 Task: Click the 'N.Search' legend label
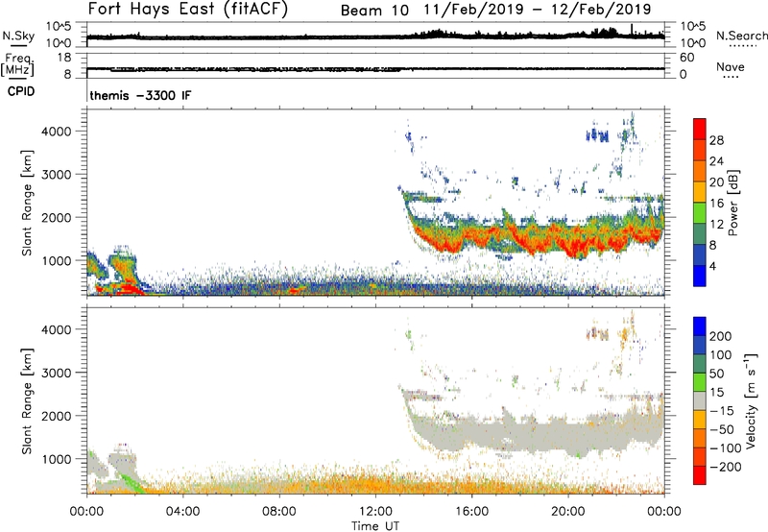click(x=741, y=36)
